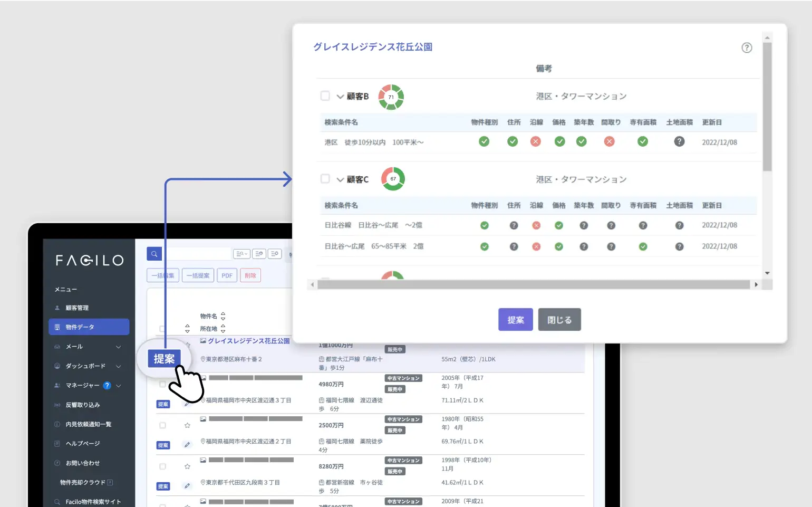Viewport: 812px width, 507px height.
Task: Click the 顧客C match score donut chart
Action: pos(393,179)
